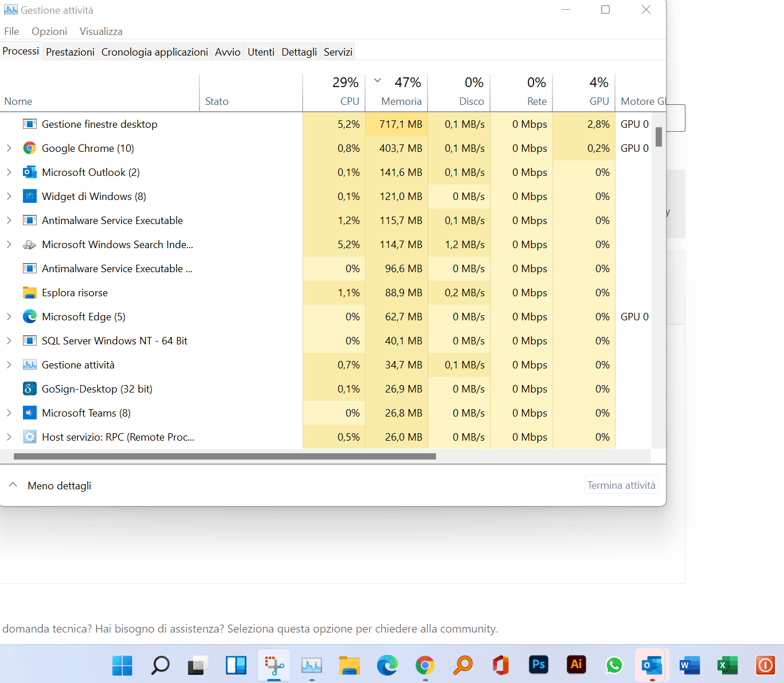The width and height of the screenshot is (784, 683).
Task: Switch to the Utenti tab
Action: click(261, 52)
